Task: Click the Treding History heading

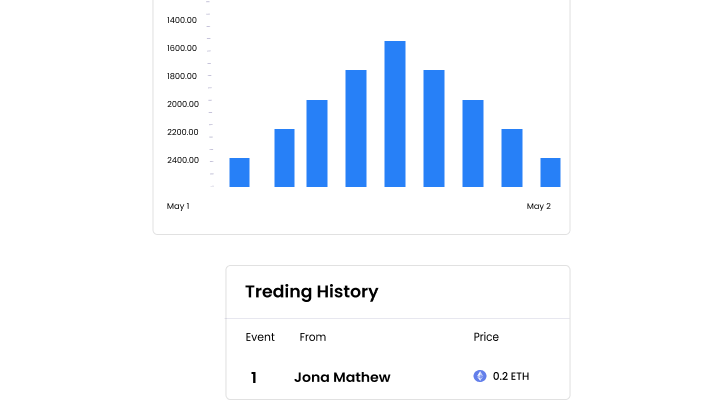Action: tap(312, 292)
